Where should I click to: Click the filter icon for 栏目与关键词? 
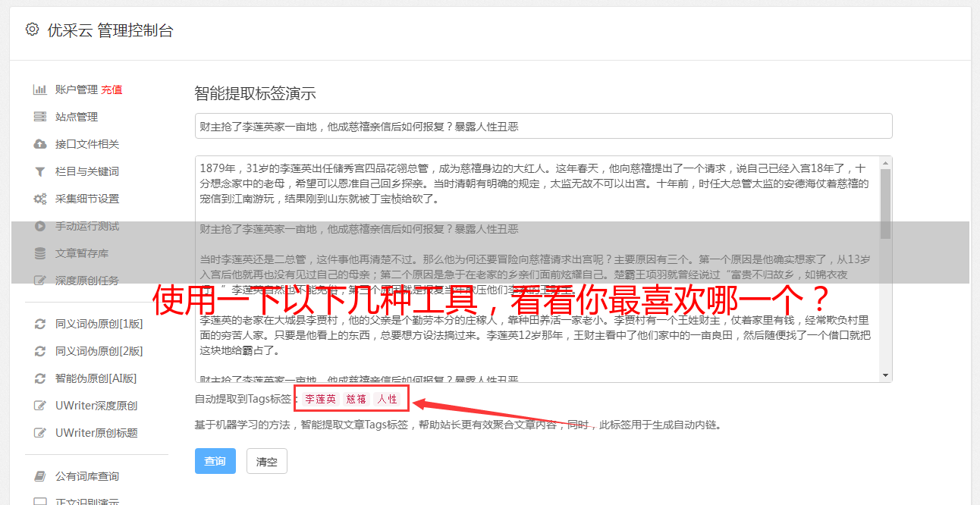[x=40, y=171]
